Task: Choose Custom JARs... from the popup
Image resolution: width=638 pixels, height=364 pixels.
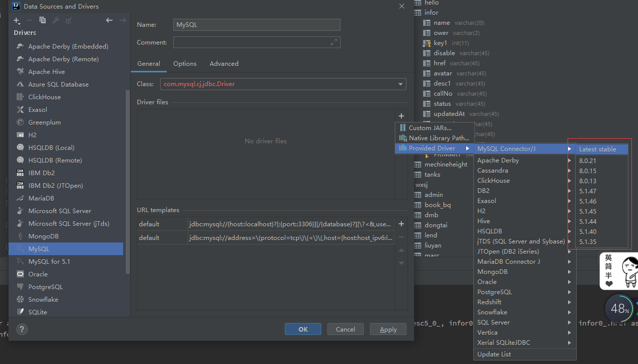Action: click(x=434, y=128)
